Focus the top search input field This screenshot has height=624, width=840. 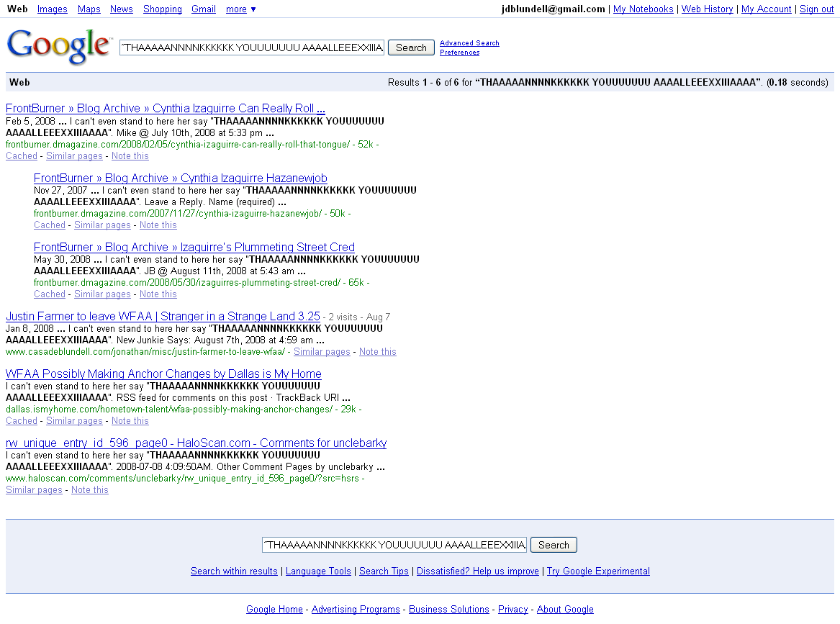[x=252, y=48]
